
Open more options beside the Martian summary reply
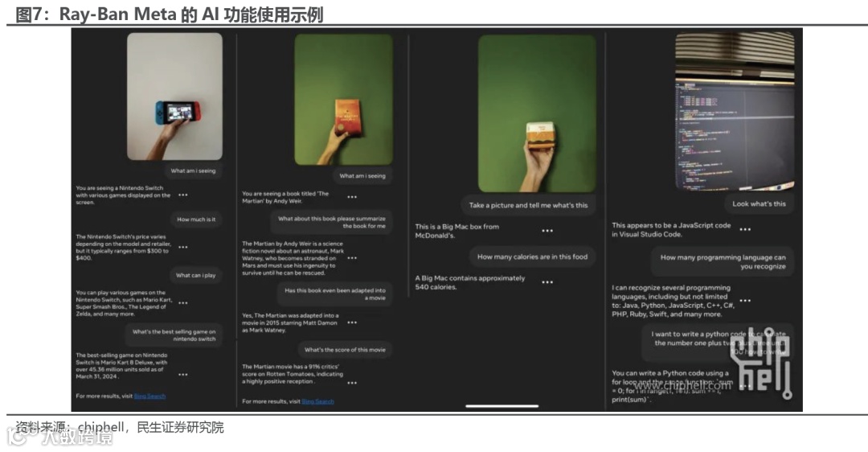(352, 257)
